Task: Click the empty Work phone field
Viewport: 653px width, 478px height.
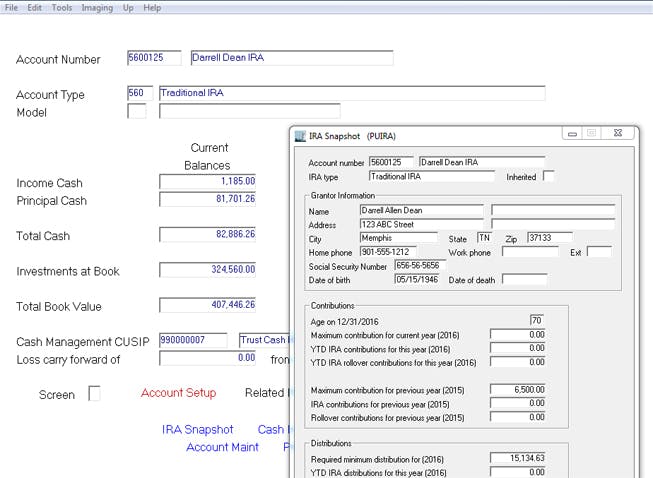Action: point(530,252)
